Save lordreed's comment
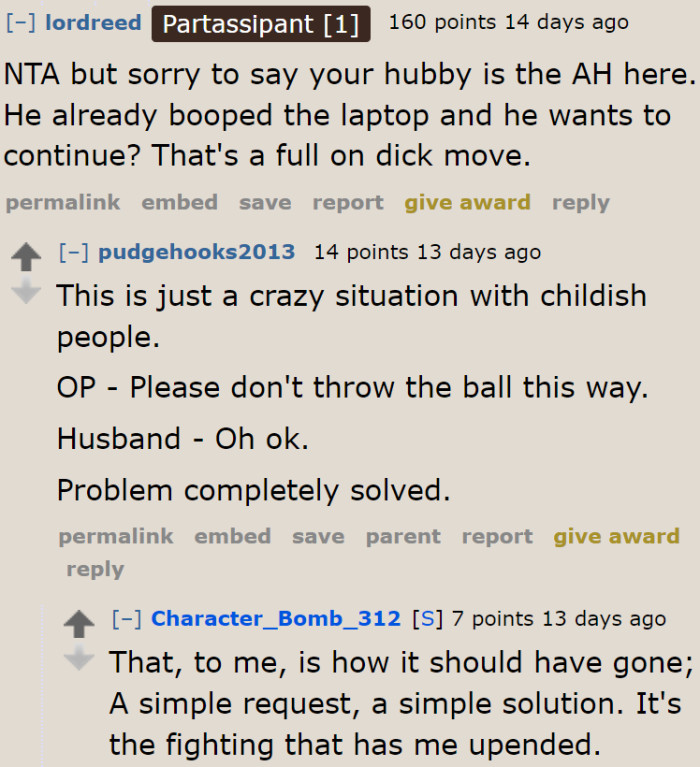The height and width of the screenshot is (767, 700). pyautogui.click(x=265, y=203)
